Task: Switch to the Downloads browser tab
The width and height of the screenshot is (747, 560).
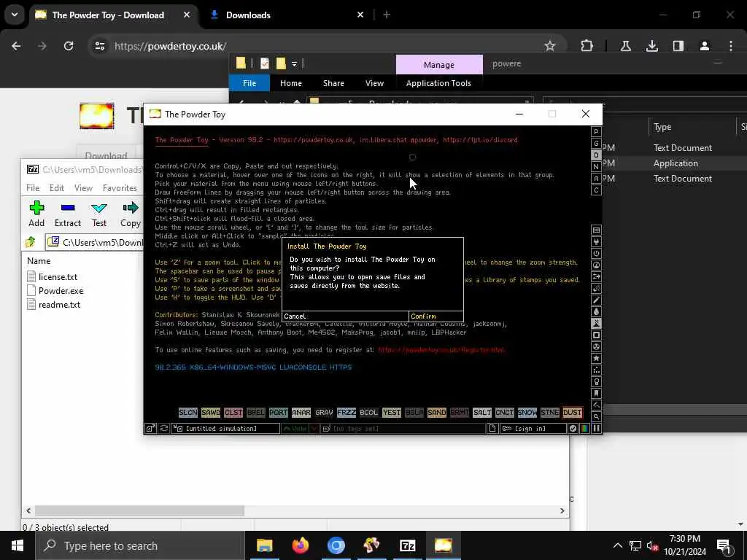Action: [287, 15]
